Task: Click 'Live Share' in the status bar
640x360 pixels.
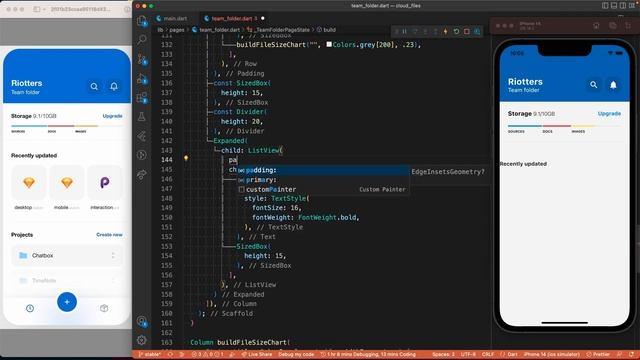Action: pos(256,354)
